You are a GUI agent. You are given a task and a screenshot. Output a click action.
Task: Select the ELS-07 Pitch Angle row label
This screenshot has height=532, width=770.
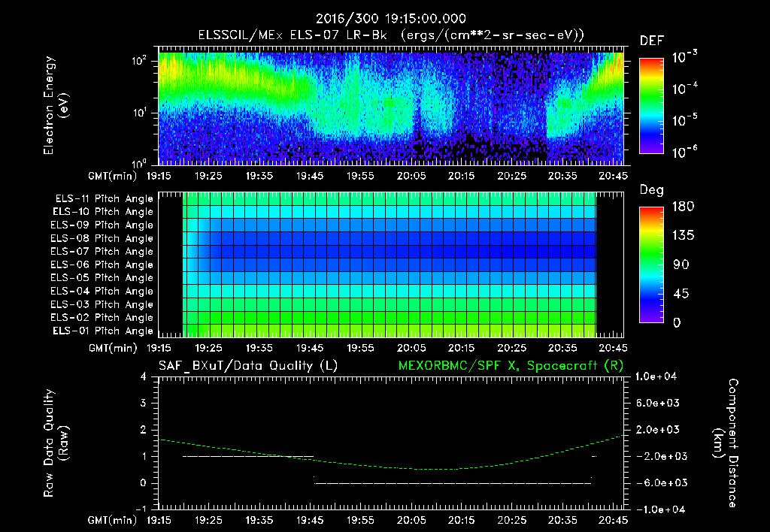point(102,252)
